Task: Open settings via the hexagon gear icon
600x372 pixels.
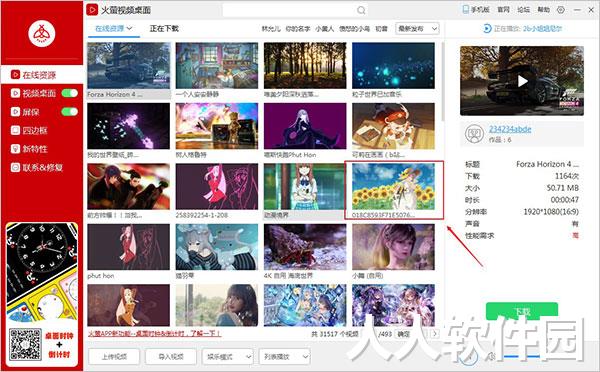Action: 561,10
